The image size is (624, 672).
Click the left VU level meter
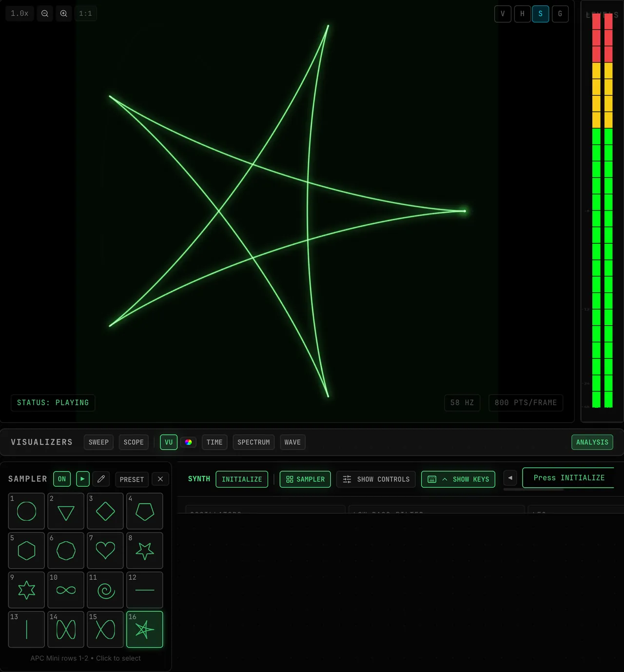tap(596, 210)
